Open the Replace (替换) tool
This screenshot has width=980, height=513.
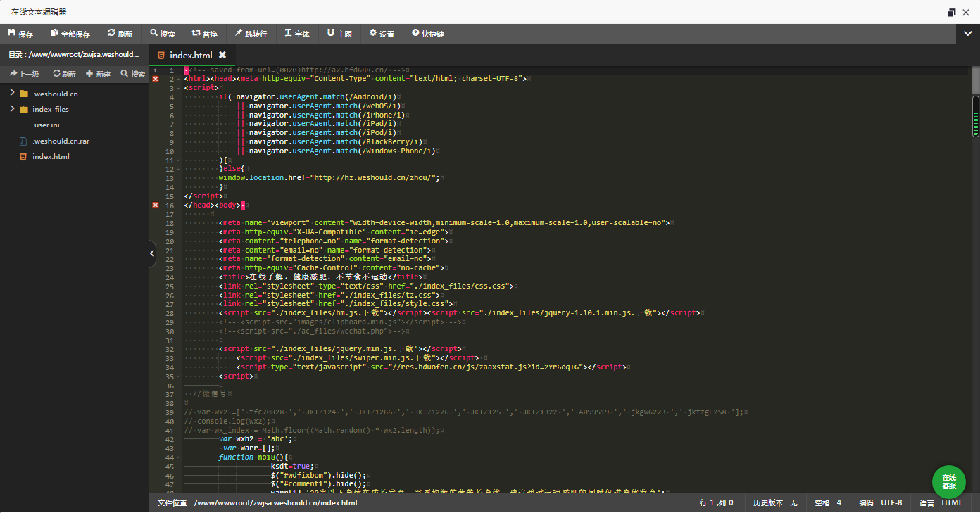(205, 34)
